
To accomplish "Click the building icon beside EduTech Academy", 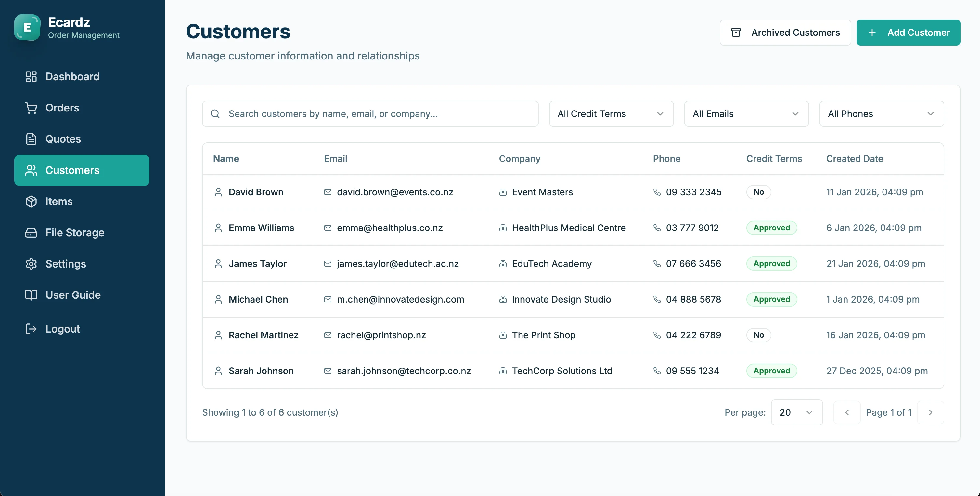I will pyautogui.click(x=503, y=264).
